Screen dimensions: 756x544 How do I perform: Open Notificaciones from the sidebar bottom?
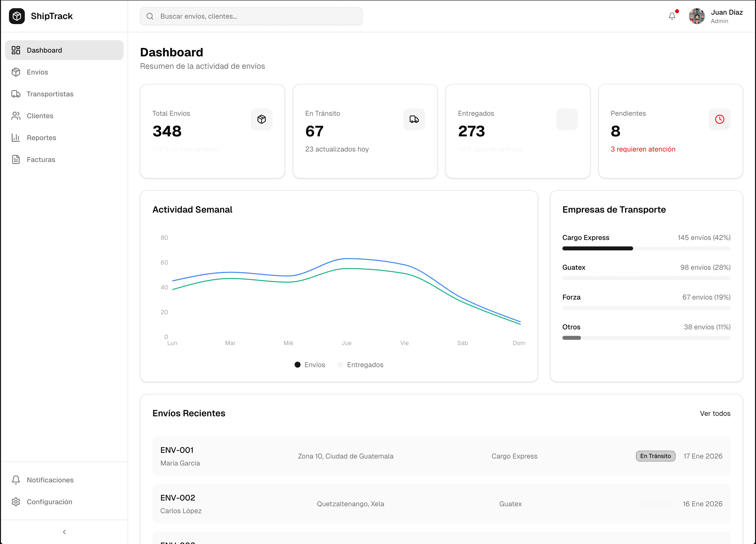[64, 480]
